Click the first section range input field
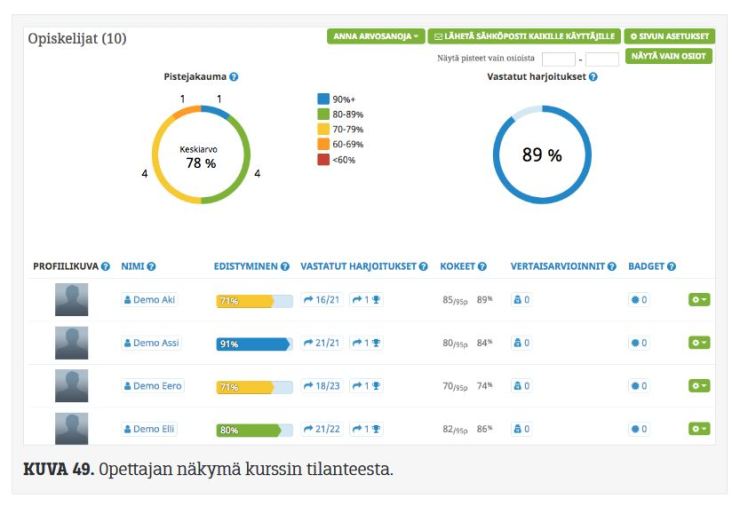 [x=559, y=59]
